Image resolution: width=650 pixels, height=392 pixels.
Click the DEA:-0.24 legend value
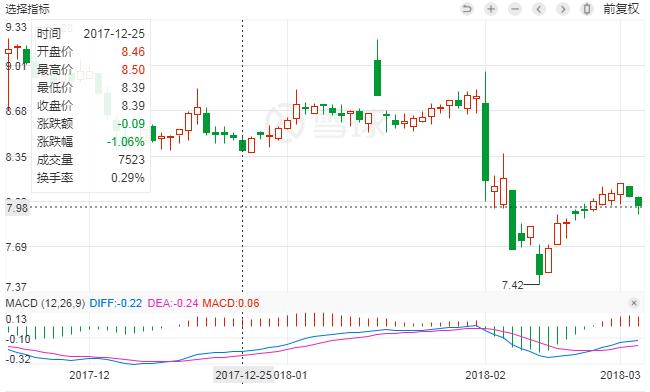click(173, 303)
